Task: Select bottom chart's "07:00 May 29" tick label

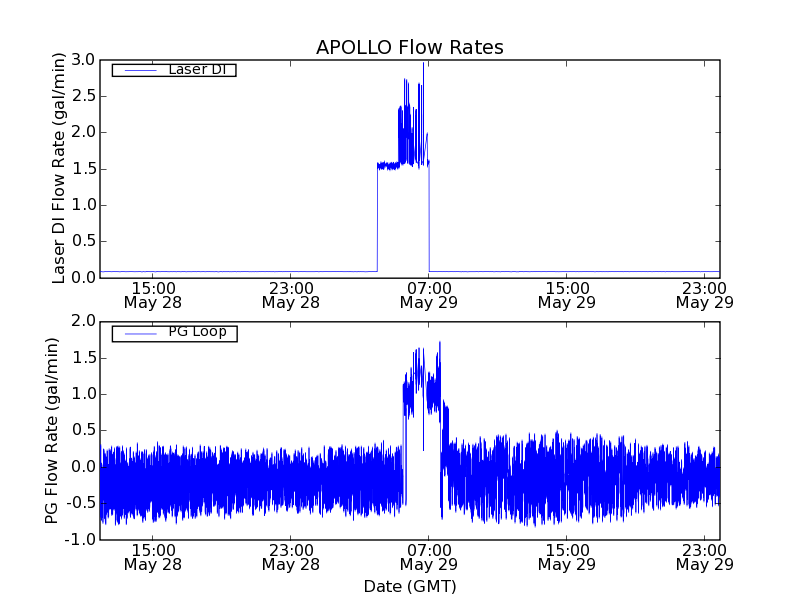Action: [x=428, y=557]
